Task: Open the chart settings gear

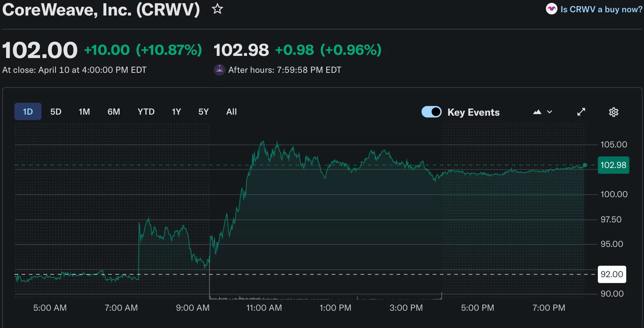Action: [614, 112]
